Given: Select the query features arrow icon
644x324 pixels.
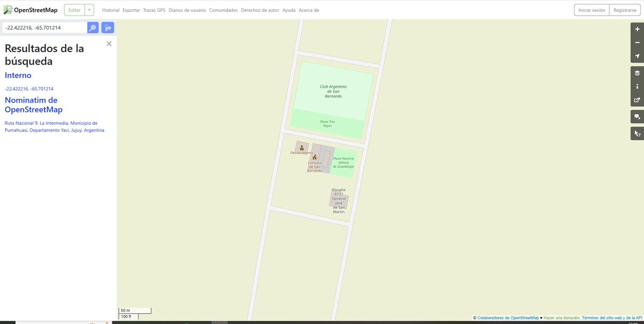Looking at the screenshot, I should click(636, 133).
